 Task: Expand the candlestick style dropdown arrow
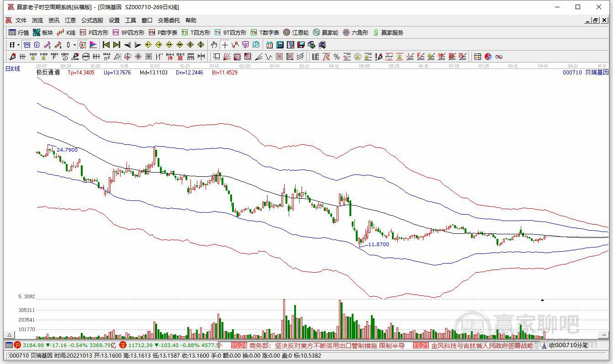click(74, 45)
